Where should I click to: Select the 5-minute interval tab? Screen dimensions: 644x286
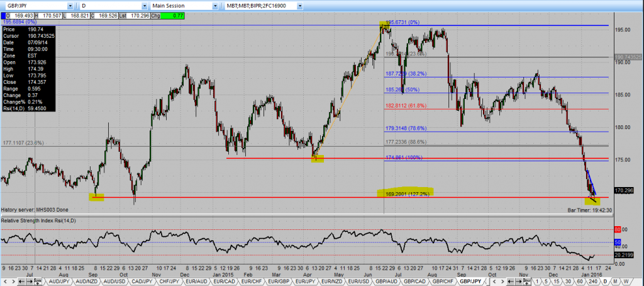tap(546, 281)
